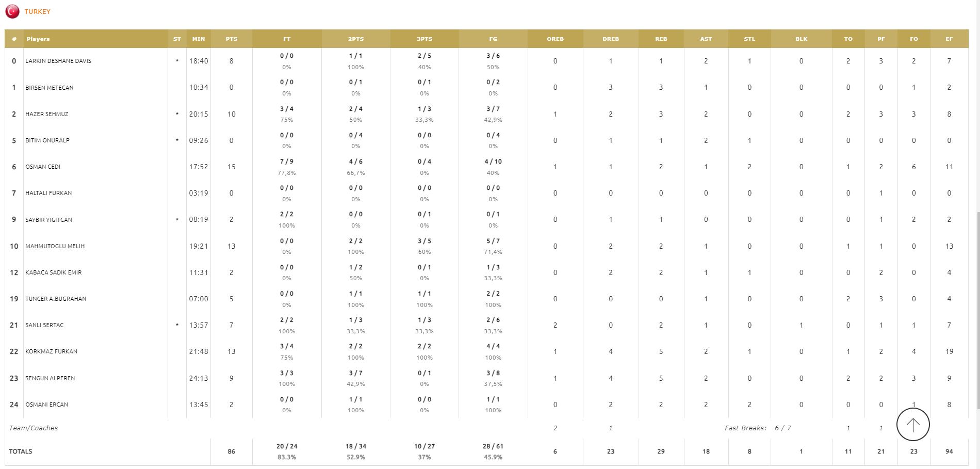This screenshot has height=469, width=980.
Task: Select SENGUN ALPEREN player name
Action: (x=50, y=378)
